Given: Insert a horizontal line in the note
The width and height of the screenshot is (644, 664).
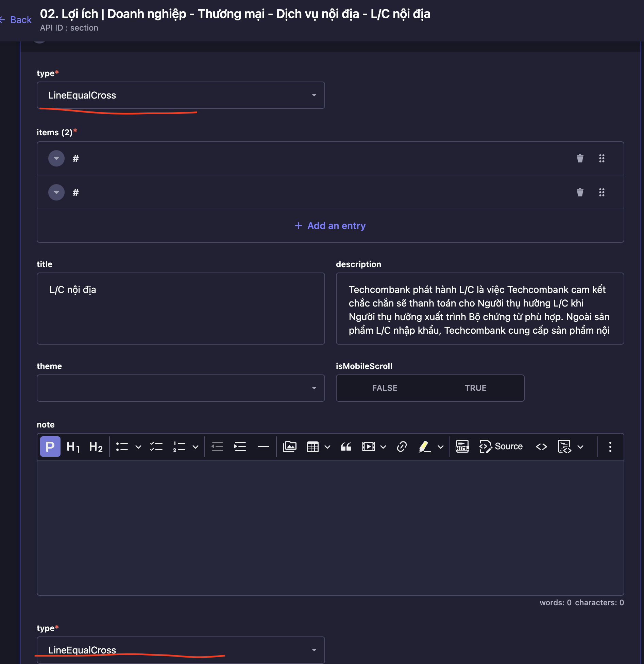Looking at the screenshot, I should 264,446.
